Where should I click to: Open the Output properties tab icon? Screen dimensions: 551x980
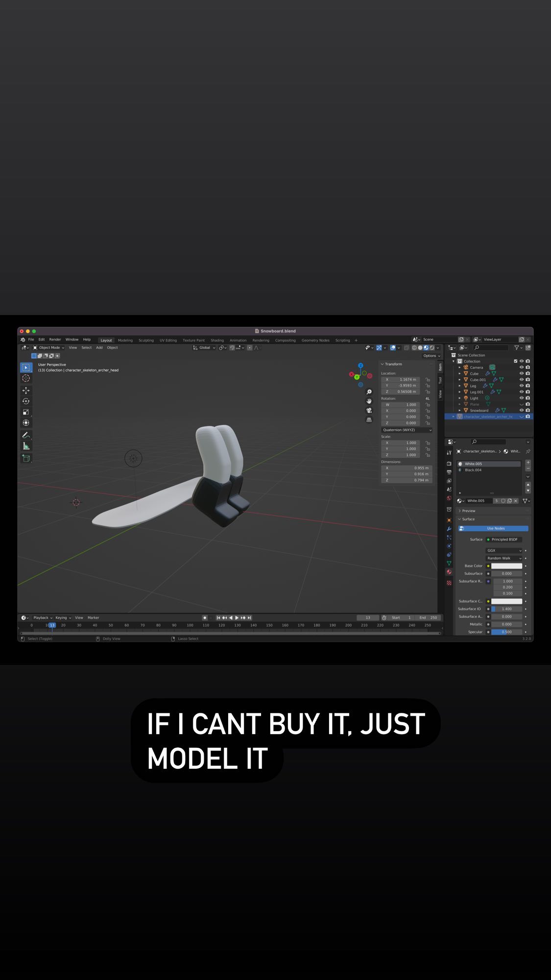coord(449,472)
